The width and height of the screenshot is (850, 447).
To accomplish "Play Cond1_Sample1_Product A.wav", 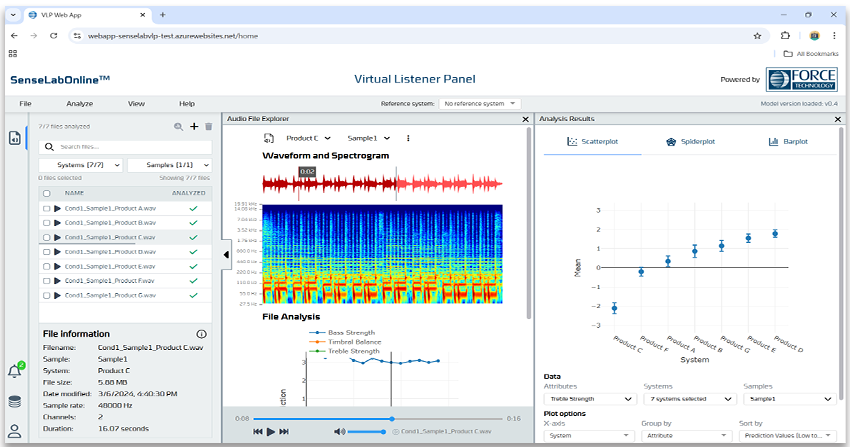I will tap(58, 209).
